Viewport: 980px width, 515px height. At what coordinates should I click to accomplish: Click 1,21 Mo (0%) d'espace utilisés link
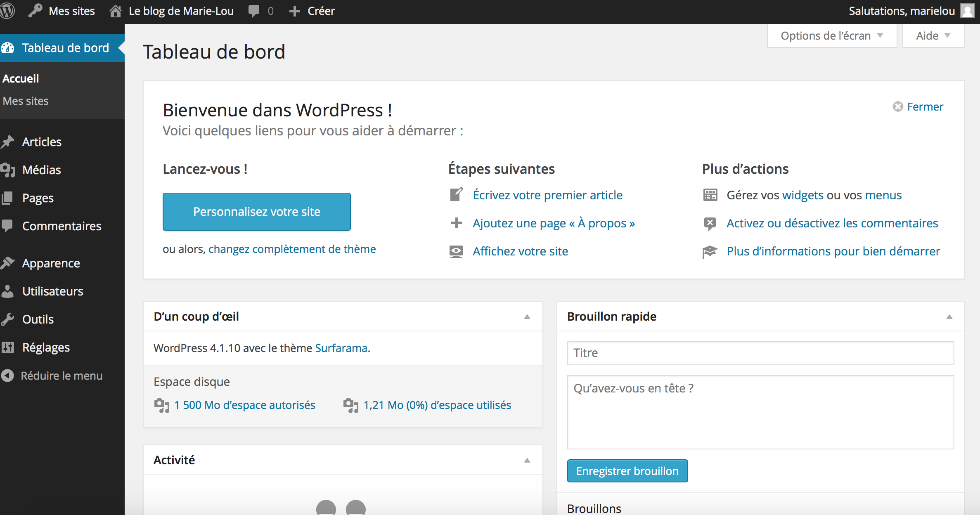(x=437, y=405)
